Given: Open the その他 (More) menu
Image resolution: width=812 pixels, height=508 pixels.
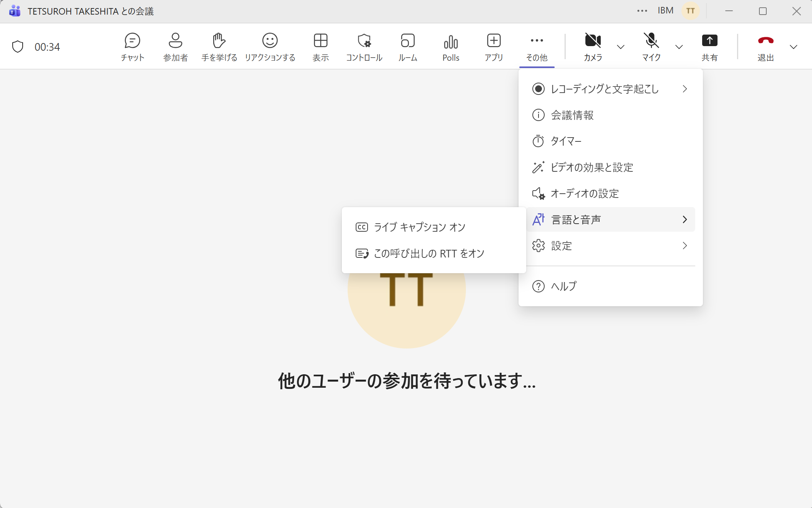Looking at the screenshot, I should tap(536, 46).
